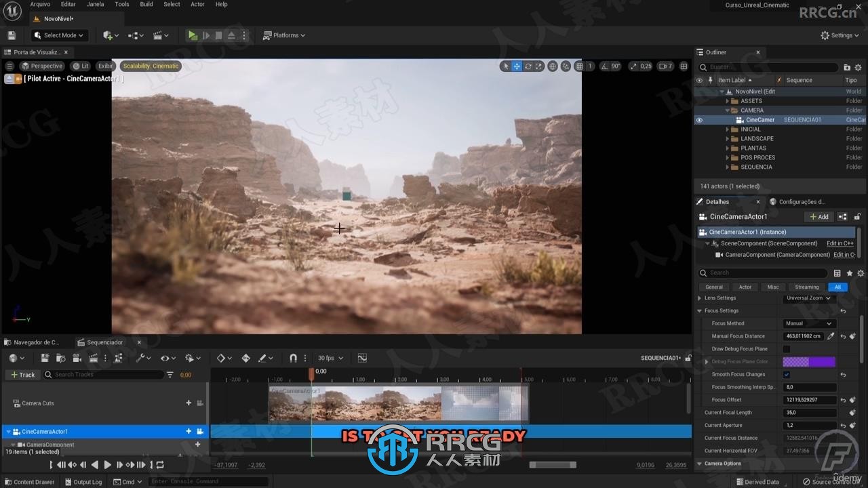Click the eyedropper next to Manual Focus Distance
The image size is (868, 488).
pos(831,336)
